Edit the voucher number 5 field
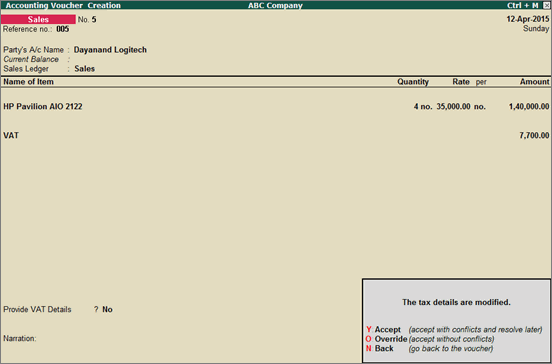This screenshot has height=364, width=552. (x=94, y=19)
